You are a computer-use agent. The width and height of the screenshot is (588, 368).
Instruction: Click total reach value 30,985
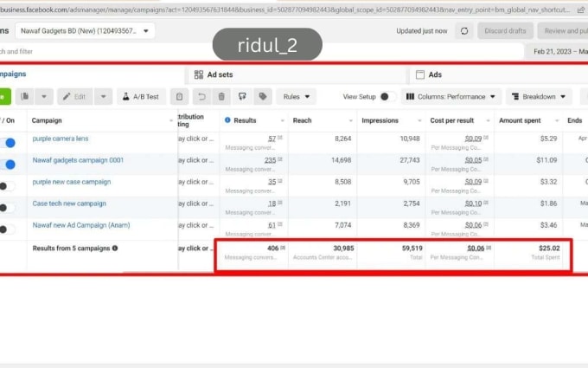pos(343,248)
